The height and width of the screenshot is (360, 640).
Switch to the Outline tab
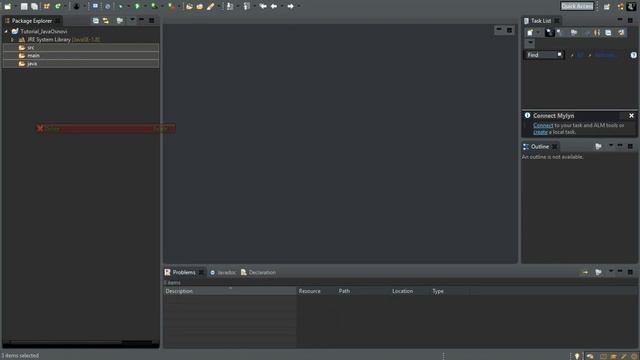(540, 147)
